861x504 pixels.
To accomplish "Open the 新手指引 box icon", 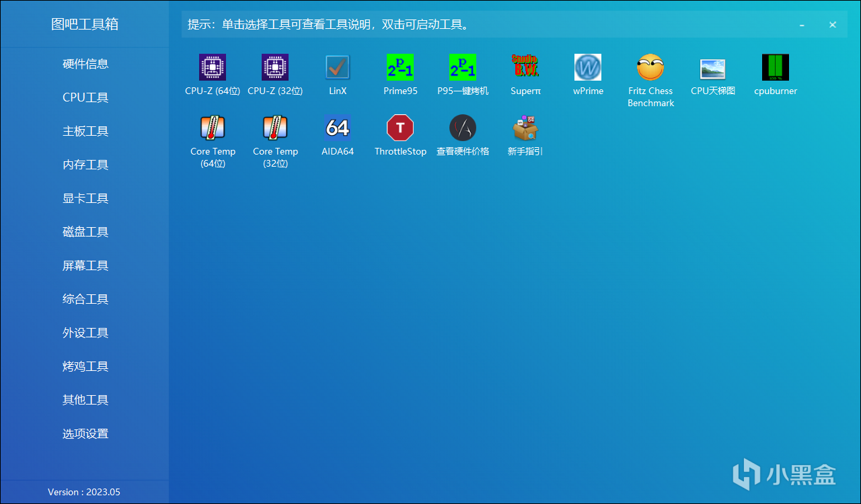I will (525, 128).
